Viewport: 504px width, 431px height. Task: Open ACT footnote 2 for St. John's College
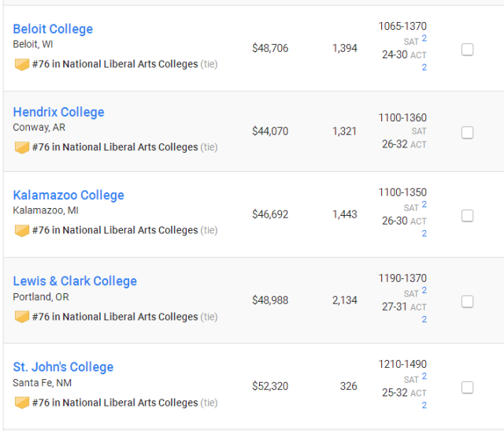click(x=424, y=405)
